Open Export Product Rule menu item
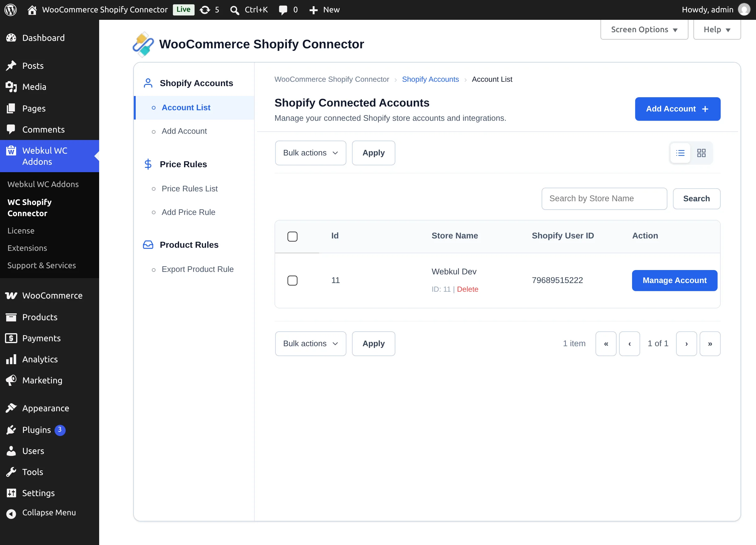Viewport: 756px width, 545px height. click(197, 269)
